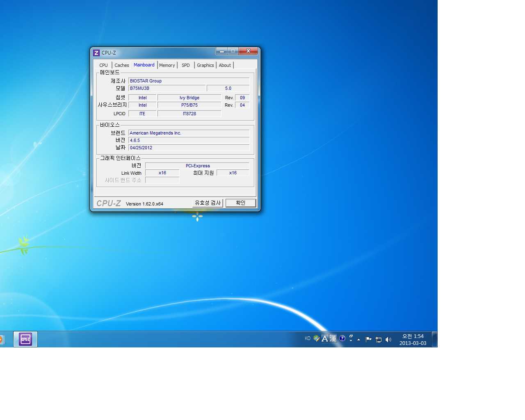
Task: Open the Memory tab
Action: (167, 65)
